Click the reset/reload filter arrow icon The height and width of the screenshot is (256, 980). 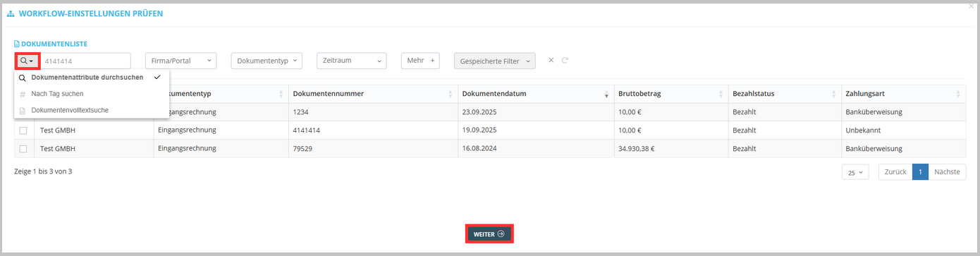pos(565,61)
